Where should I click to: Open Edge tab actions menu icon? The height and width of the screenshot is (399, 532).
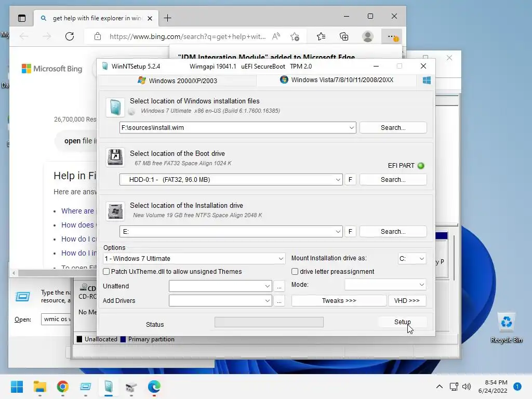click(22, 18)
